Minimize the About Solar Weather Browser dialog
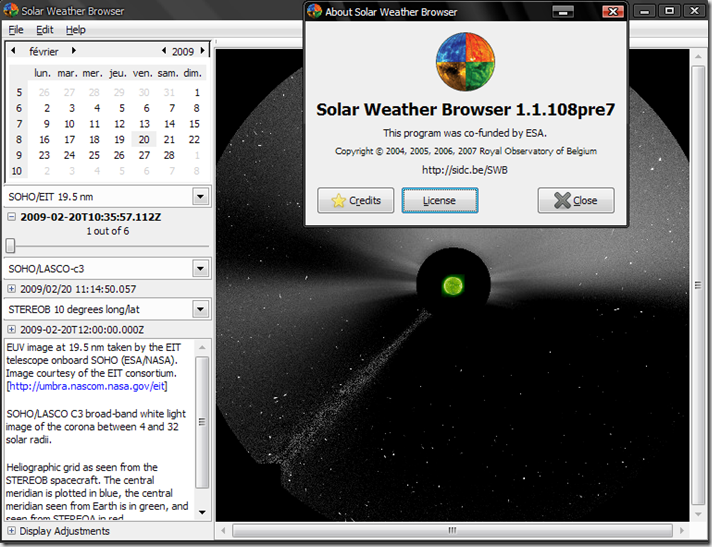This screenshot has width=712, height=547. [x=563, y=11]
